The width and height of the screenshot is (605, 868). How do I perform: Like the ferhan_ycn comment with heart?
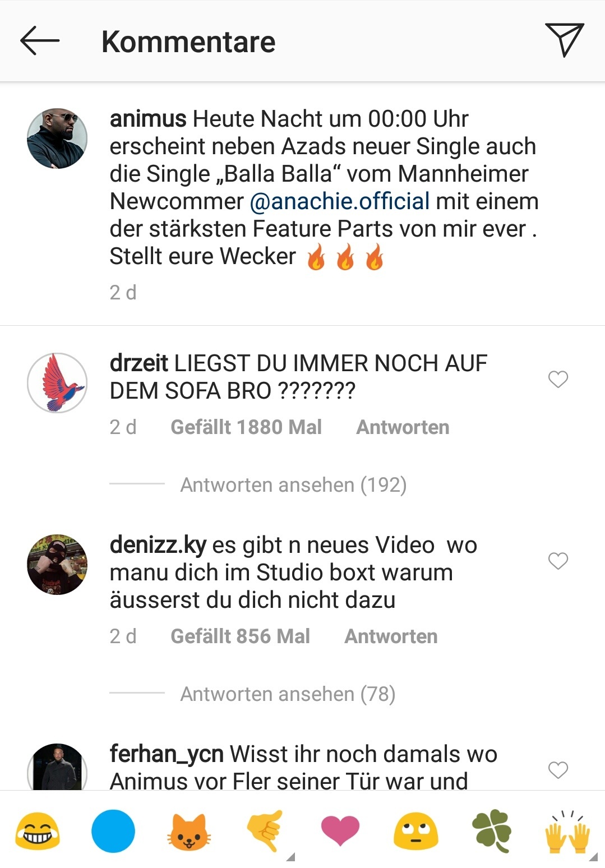pos(558,770)
